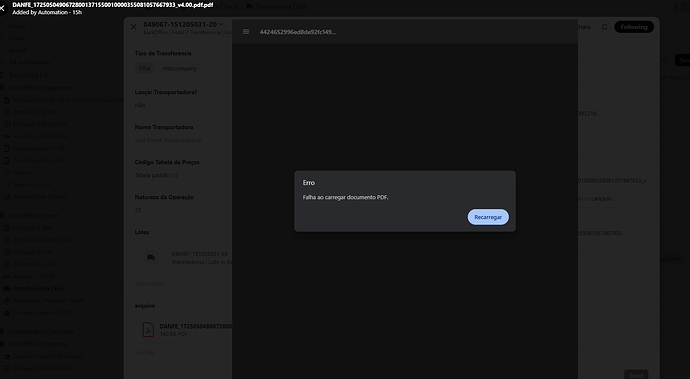The height and width of the screenshot is (379, 690).
Task: Click the Nome Transportadora input field
Action: [x=168, y=140]
